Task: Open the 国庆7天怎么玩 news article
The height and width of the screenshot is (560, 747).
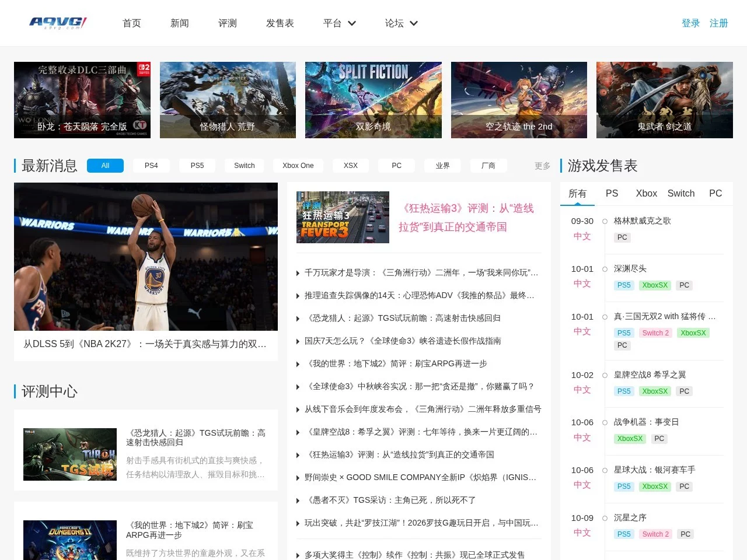Action: [x=403, y=341]
